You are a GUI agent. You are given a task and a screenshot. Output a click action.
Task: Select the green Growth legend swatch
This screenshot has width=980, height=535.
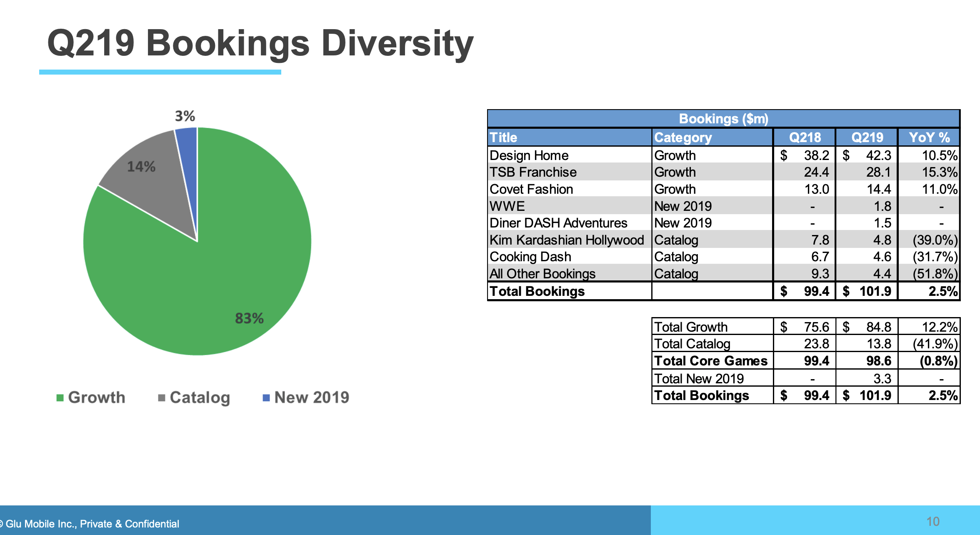click(x=60, y=398)
